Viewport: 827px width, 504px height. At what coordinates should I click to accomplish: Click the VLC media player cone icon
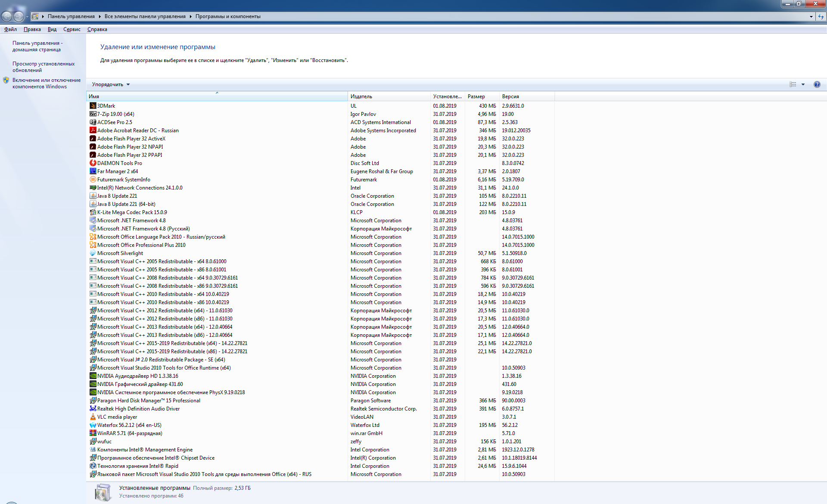(x=93, y=417)
